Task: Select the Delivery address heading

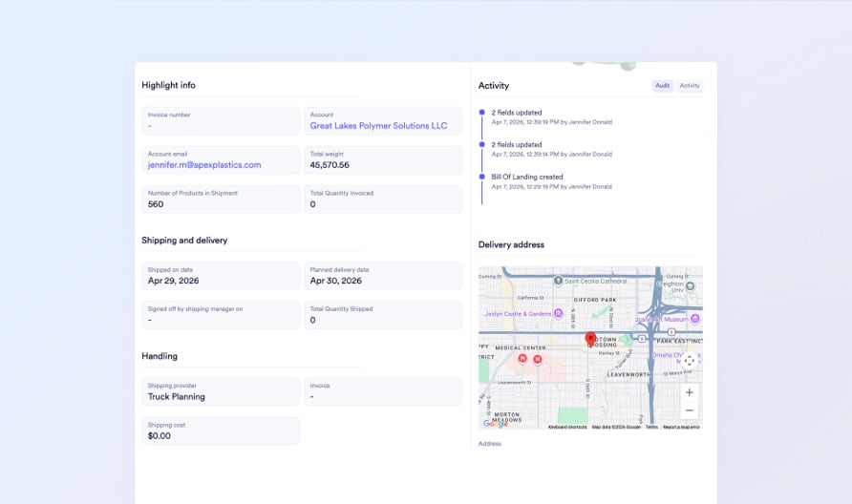Action: pyautogui.click(x=511, y=244)
